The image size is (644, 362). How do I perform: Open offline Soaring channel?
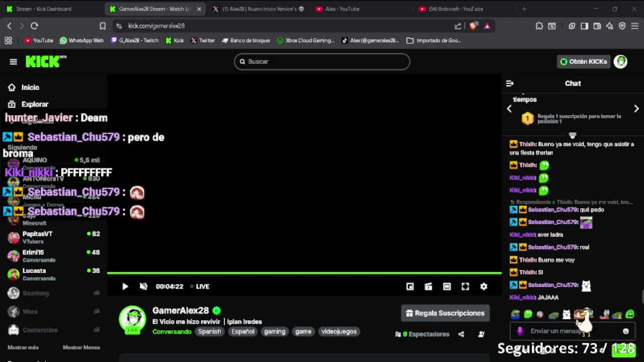(53, 293)
